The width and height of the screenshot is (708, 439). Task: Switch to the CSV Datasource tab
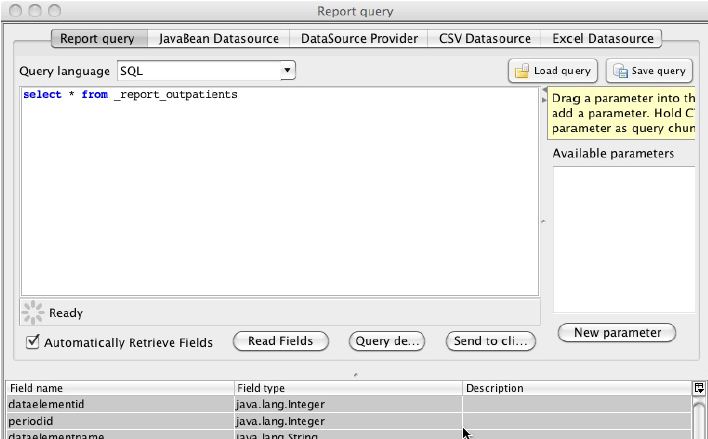click(485, 39)
